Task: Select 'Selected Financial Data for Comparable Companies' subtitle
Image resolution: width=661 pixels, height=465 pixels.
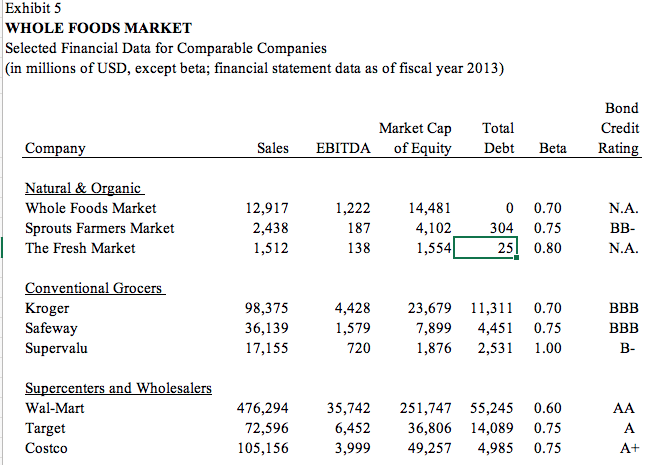Action: 166,48
